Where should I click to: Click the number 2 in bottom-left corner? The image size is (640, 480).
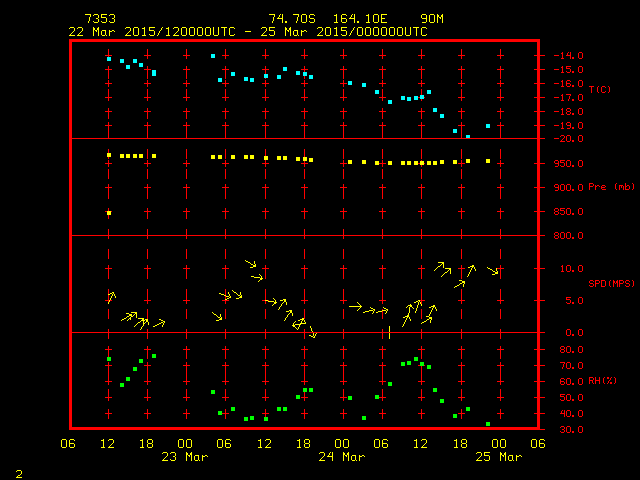click(x=18, y=472)
